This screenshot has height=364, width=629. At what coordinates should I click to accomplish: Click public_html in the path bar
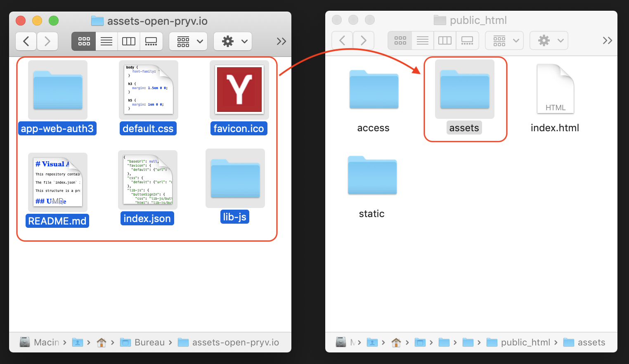(525, 343)
